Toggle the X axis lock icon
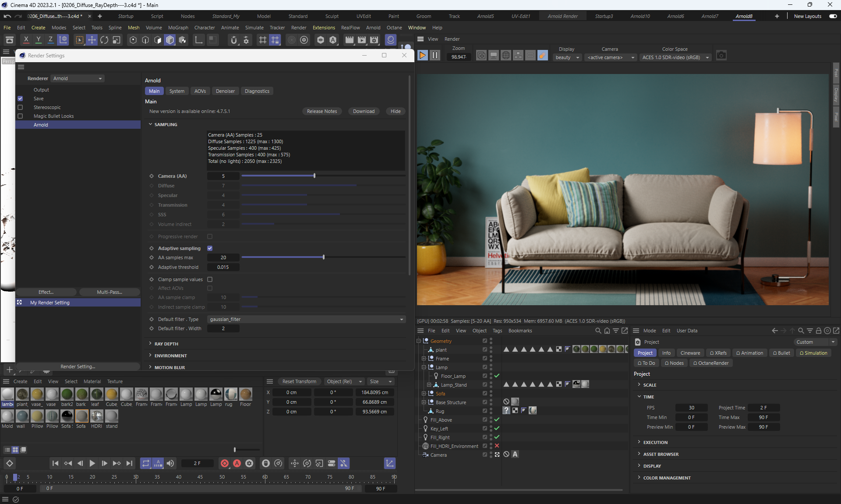 click(26, 40)
